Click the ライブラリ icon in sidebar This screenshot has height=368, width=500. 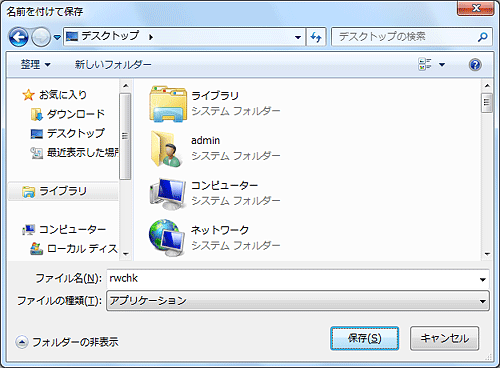28,192
